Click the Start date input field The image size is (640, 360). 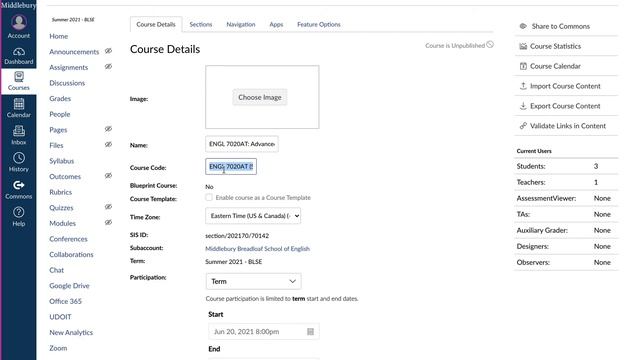(264, 332)
